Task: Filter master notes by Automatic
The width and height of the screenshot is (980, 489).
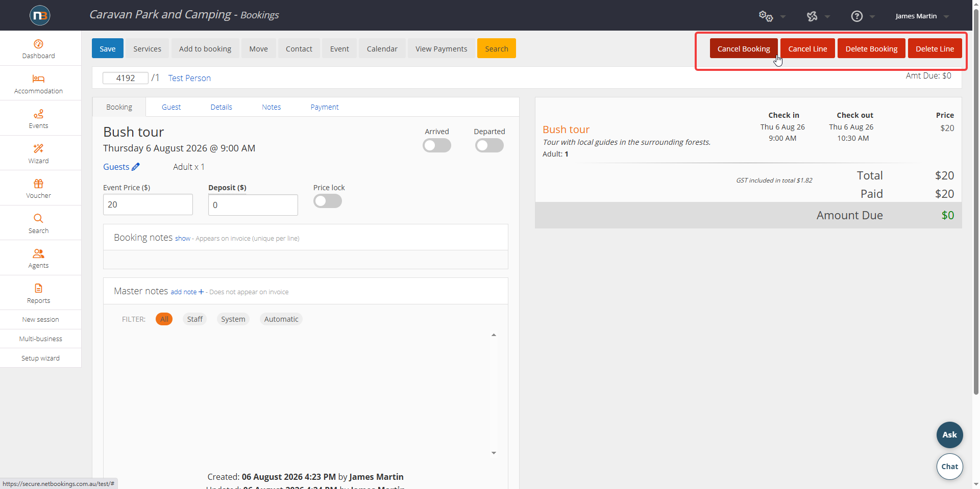Action: point(281,319)
